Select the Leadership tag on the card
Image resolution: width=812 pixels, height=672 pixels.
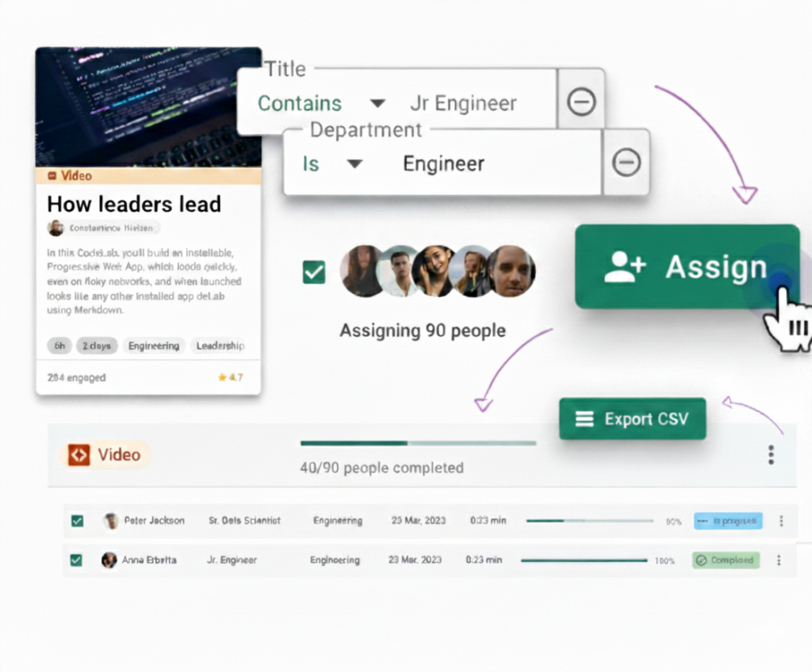[220, 346]
